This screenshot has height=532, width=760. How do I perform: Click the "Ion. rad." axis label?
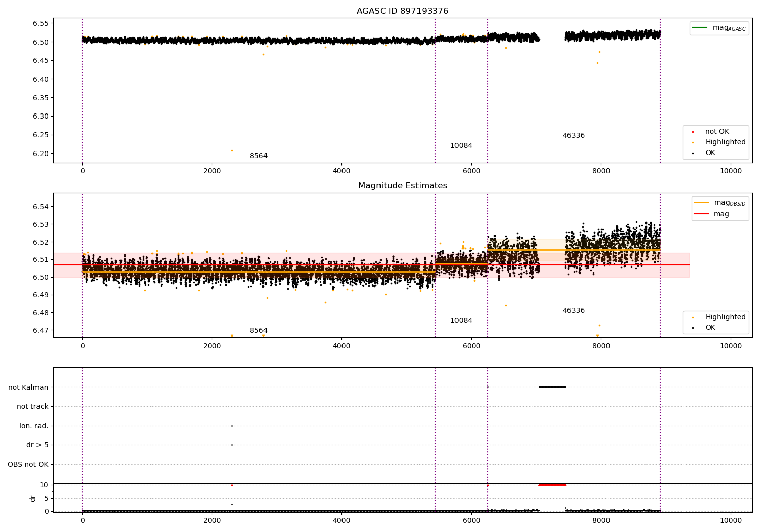[x=34, y=426]
